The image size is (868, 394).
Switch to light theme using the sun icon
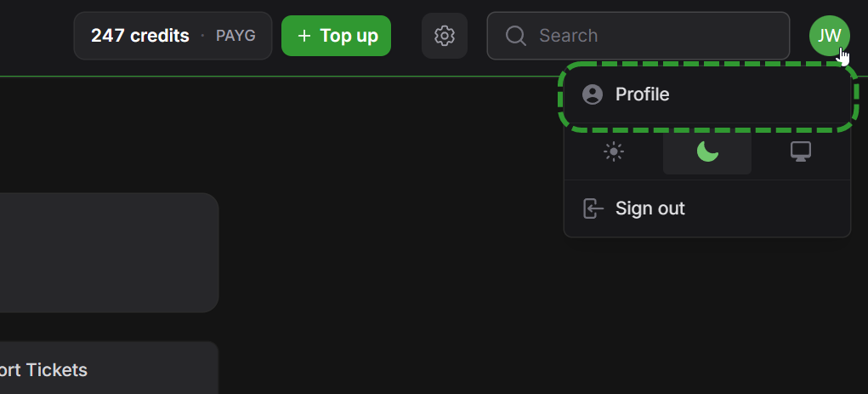point(613,151)
